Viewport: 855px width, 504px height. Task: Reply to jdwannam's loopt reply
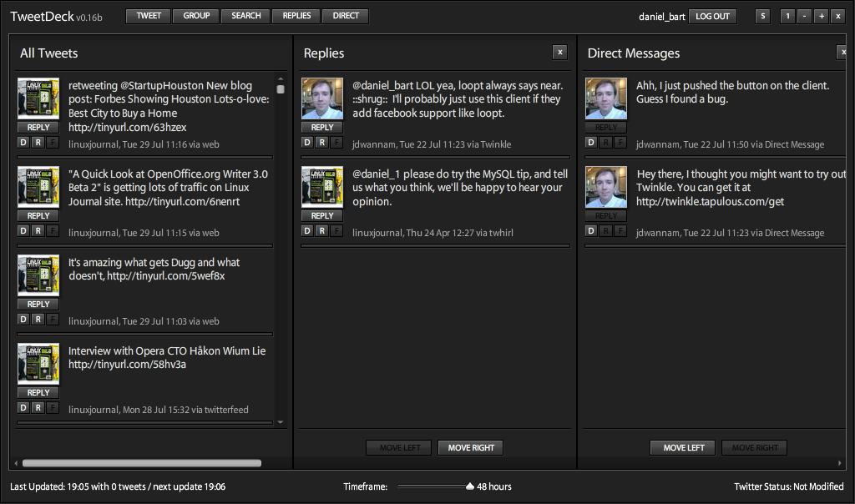[322, 127]
